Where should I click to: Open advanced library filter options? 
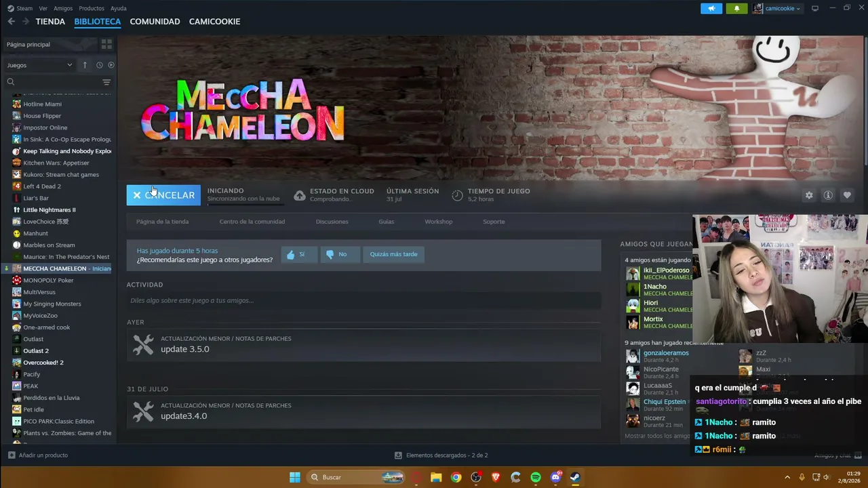pos(106,82)
